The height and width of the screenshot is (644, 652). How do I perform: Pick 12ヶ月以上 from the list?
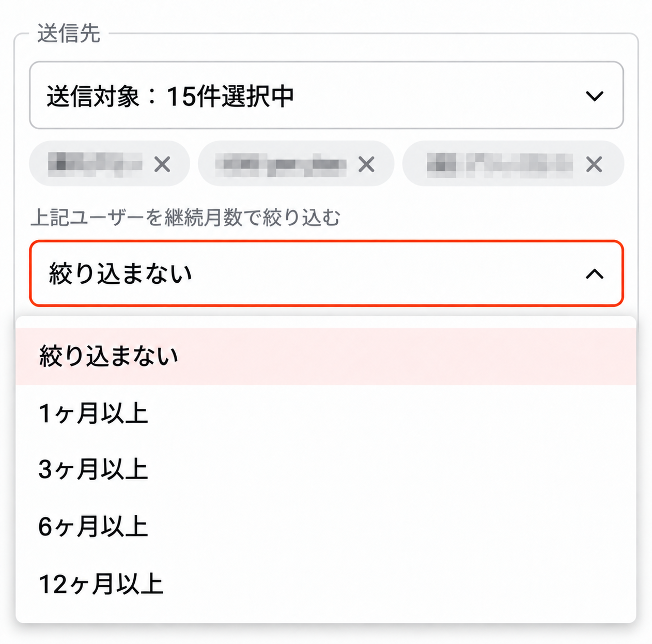coord(326,584)
